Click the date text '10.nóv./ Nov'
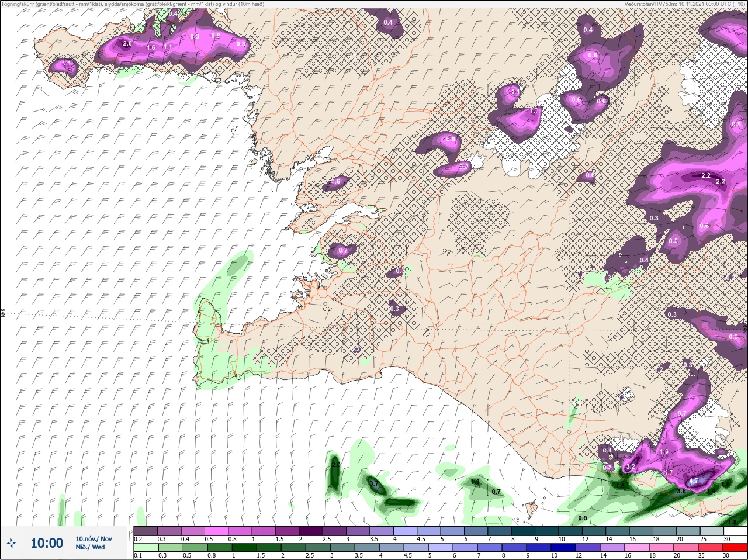The width and height of the screenshot is (748, 560). point(93,539)
